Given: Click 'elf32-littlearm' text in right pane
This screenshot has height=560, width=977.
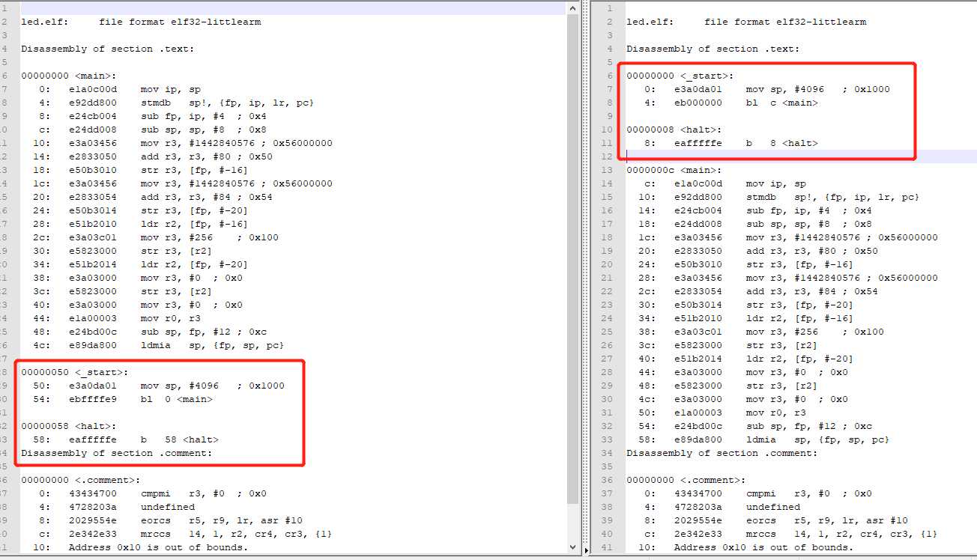Looking at the screenshot, I should pyautogui.click(x=821, y=22).
